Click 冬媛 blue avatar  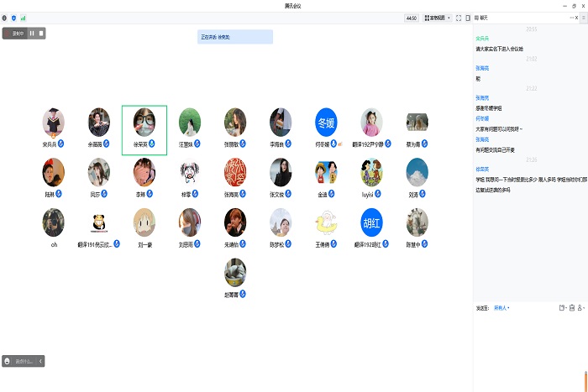(x=326, y=122)
